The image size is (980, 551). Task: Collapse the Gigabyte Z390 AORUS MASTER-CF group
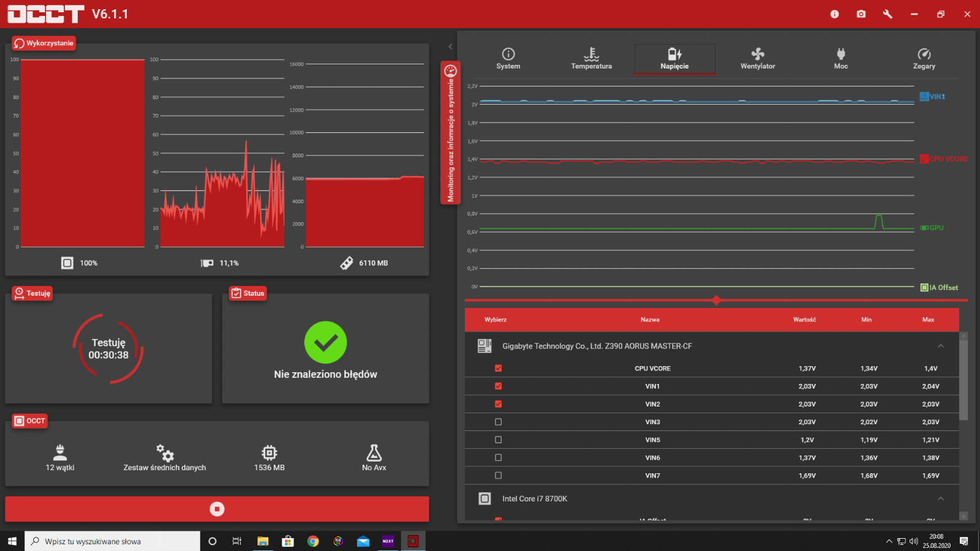pos(941,346)
